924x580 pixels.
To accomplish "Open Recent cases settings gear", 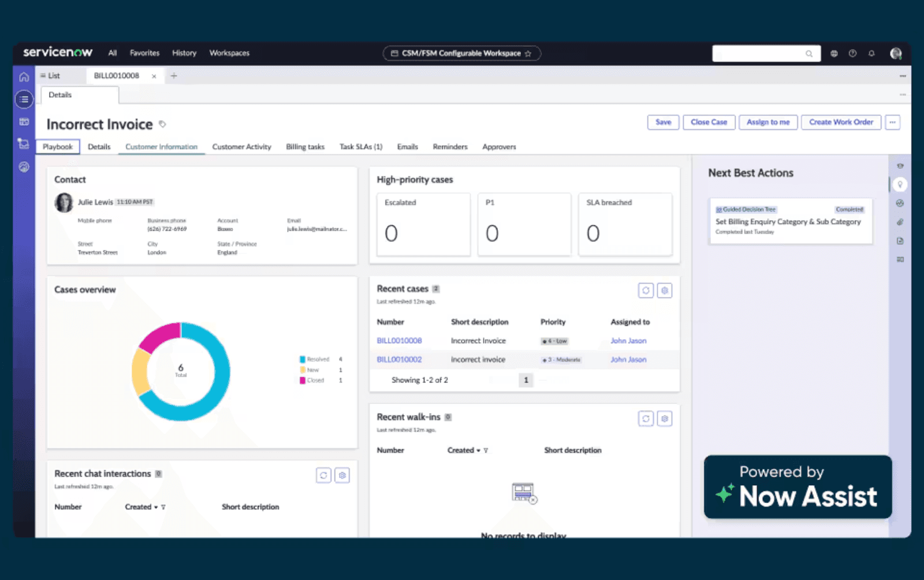I will click(665, 291).
